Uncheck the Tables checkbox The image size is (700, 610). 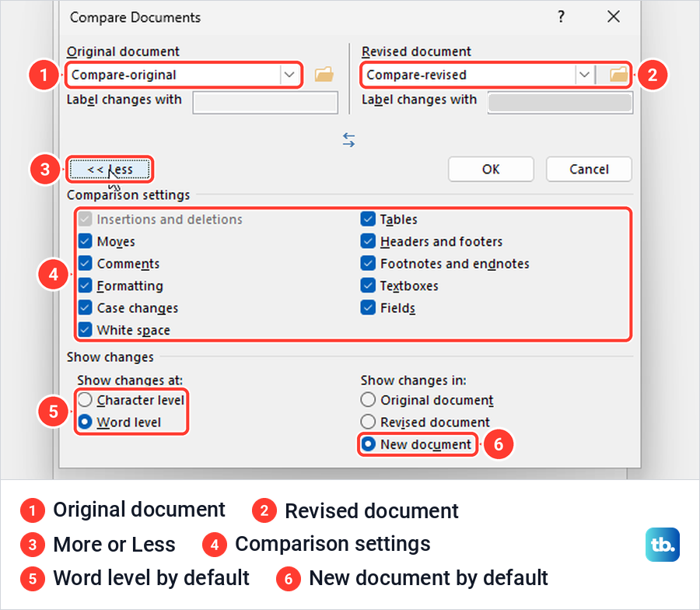[x=368, y=219]
